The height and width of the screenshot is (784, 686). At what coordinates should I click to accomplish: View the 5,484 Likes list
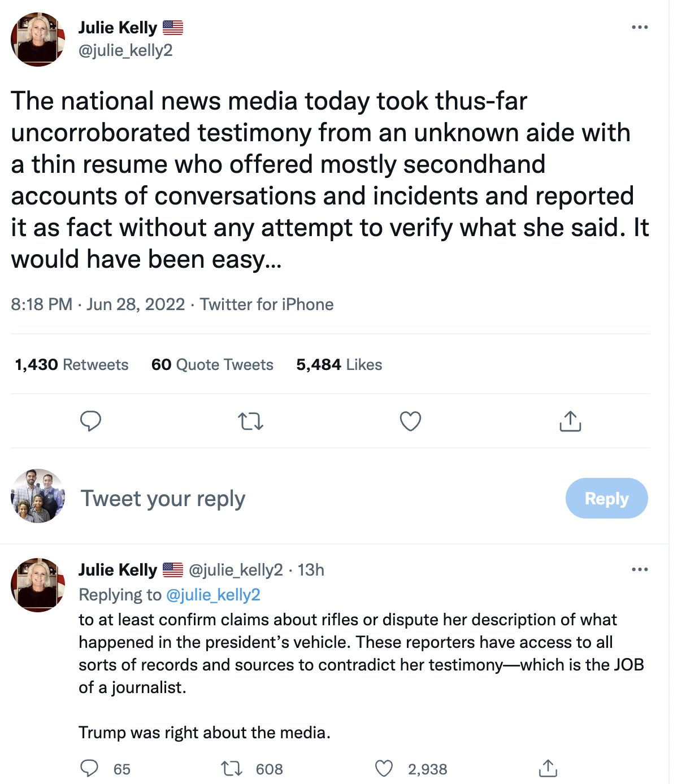pyautogui.click(x=339, y=365)
